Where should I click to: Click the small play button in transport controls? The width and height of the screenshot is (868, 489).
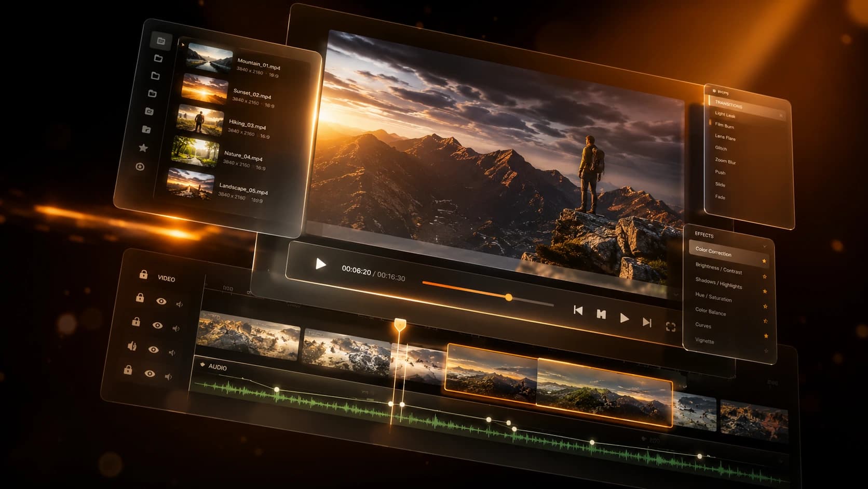coord(625,318)
